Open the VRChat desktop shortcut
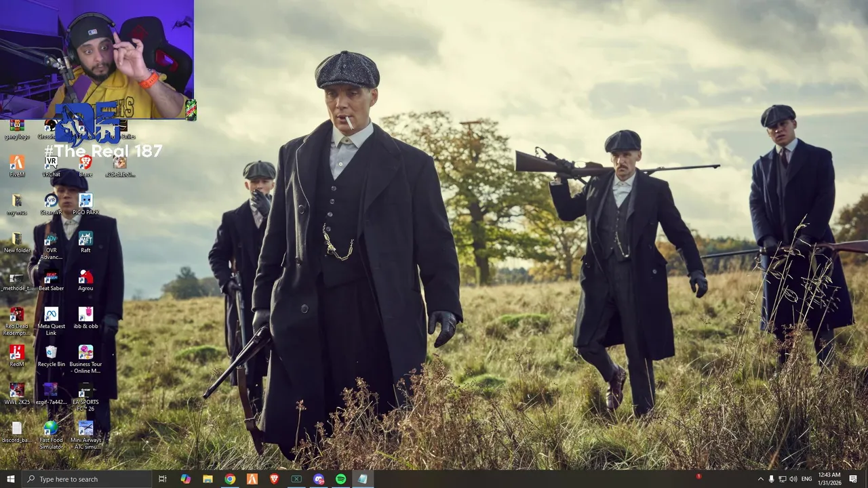This screenshot has height=488, width=868. 51,166
